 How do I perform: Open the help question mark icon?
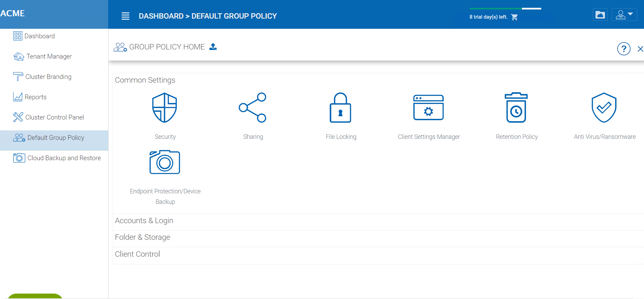624,49
